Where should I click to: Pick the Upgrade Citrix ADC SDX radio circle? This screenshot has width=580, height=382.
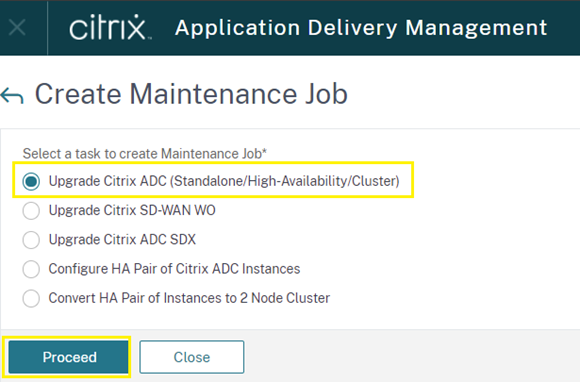(31, 240)
